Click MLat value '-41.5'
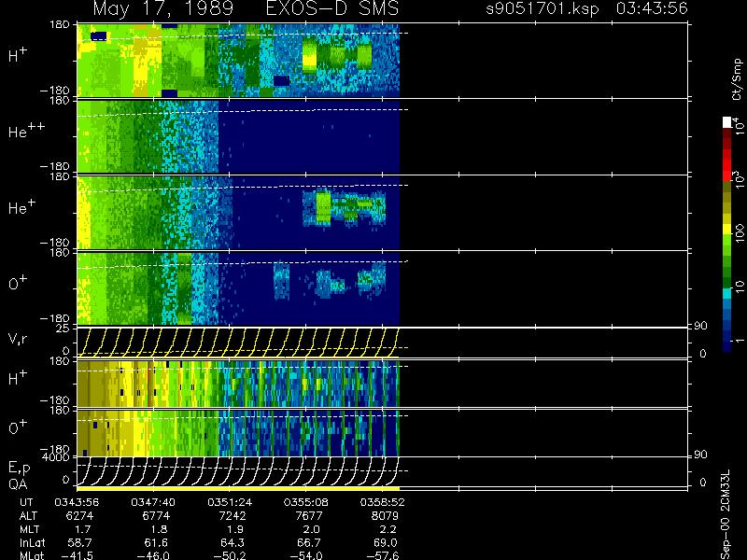747x560 pixels. pos(77,555)
